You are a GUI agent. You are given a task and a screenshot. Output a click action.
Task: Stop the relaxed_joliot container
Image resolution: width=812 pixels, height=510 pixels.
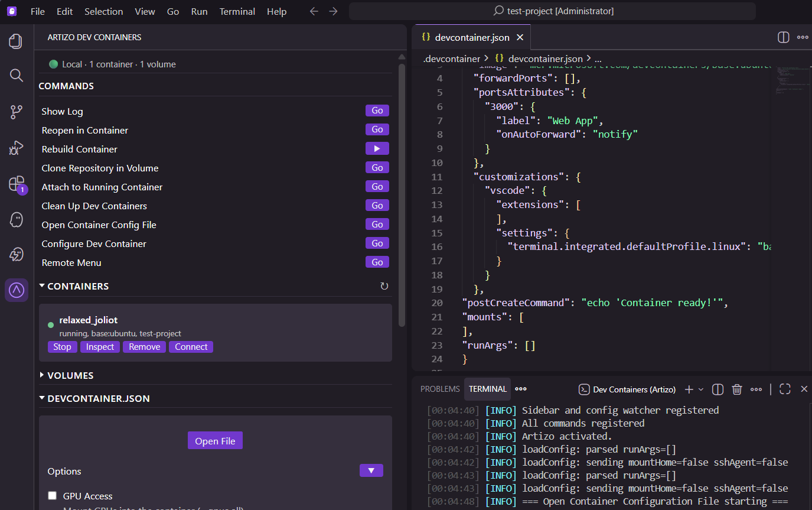tap(62, 347)
